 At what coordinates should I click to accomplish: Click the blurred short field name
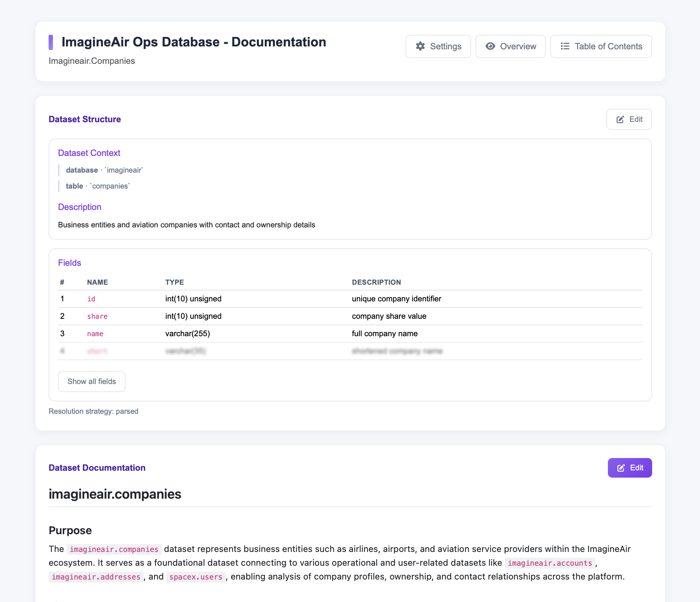tap(97, 351)
